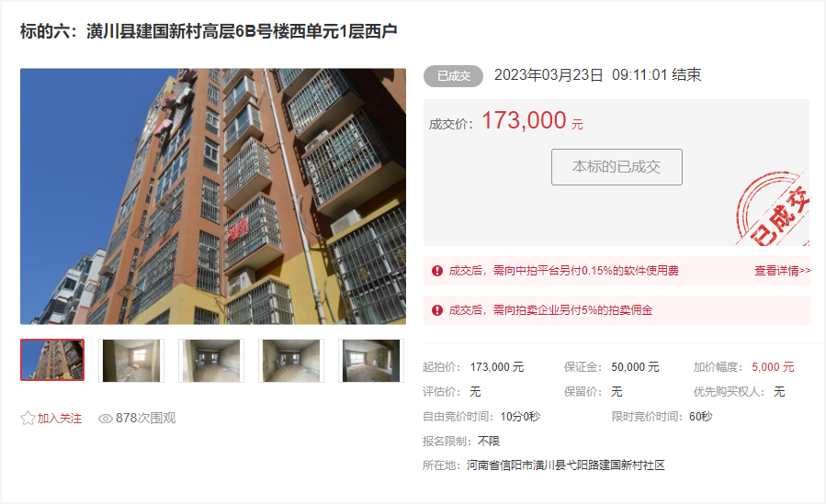Click the software fee warning icon

(x=437, y=271)
